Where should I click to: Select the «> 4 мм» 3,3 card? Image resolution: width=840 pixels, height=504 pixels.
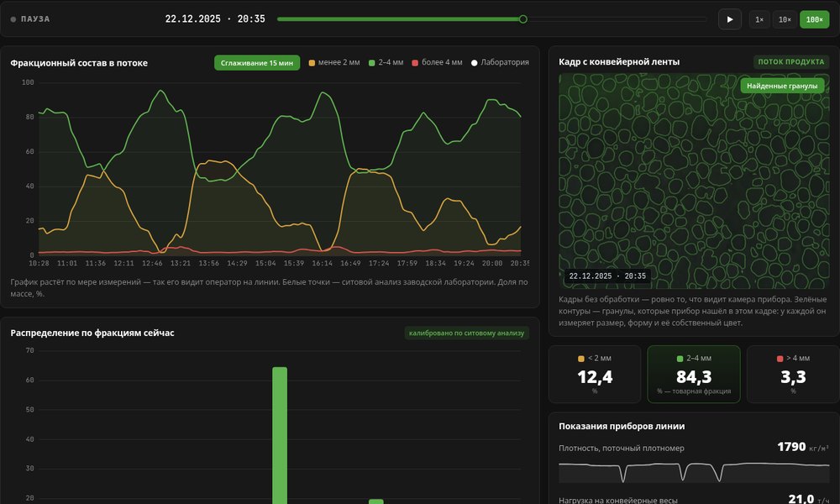[x=793, y=374]
